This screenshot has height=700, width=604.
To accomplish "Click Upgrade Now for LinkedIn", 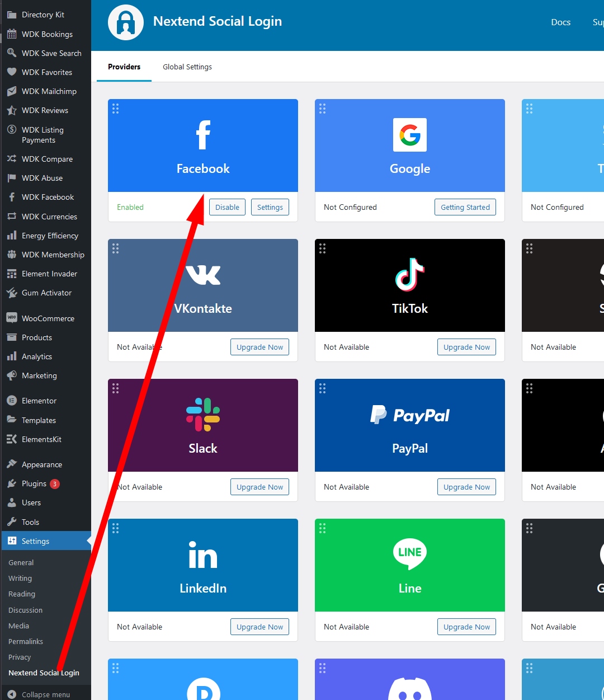I will (x=260, y=627).
